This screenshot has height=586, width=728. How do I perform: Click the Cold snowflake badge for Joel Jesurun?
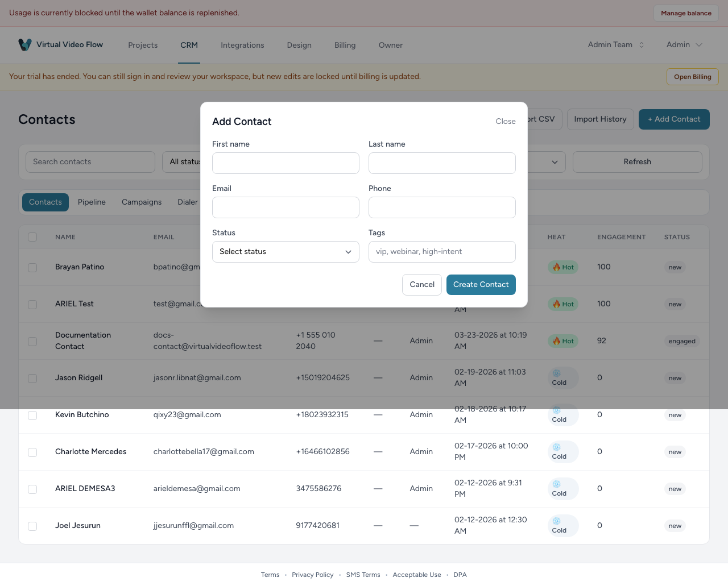[563, 526]
